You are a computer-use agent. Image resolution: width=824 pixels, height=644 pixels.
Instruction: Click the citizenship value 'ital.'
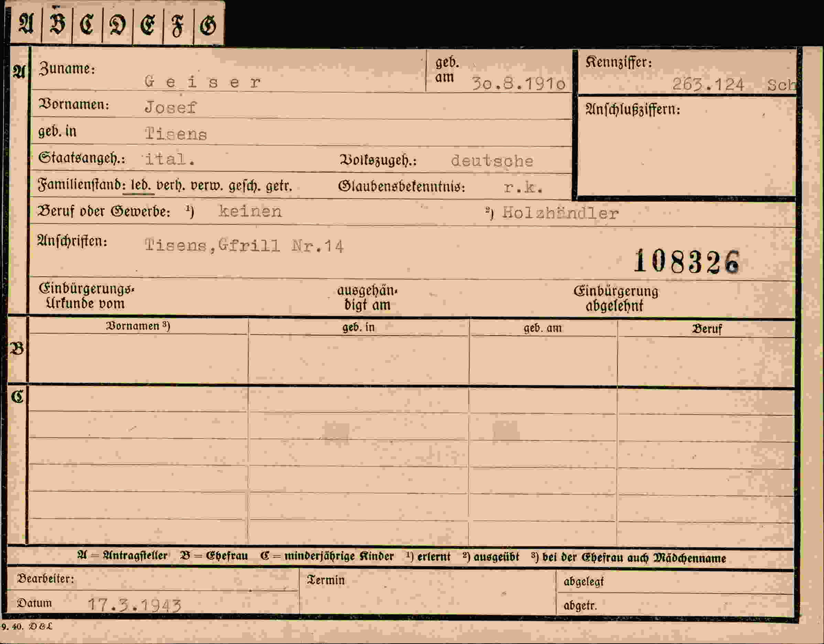click(x=170, y=159)
